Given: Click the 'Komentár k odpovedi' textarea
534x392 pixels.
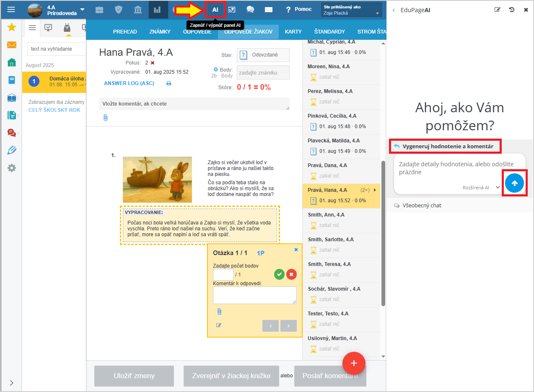Looking at the screenshot, I should click(x=255, y=295).
